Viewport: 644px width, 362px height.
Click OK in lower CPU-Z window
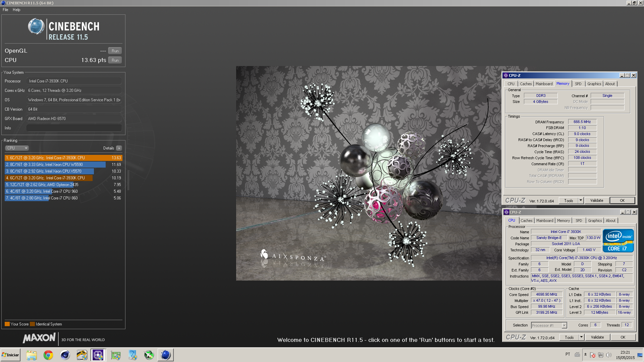coord(623,337)
